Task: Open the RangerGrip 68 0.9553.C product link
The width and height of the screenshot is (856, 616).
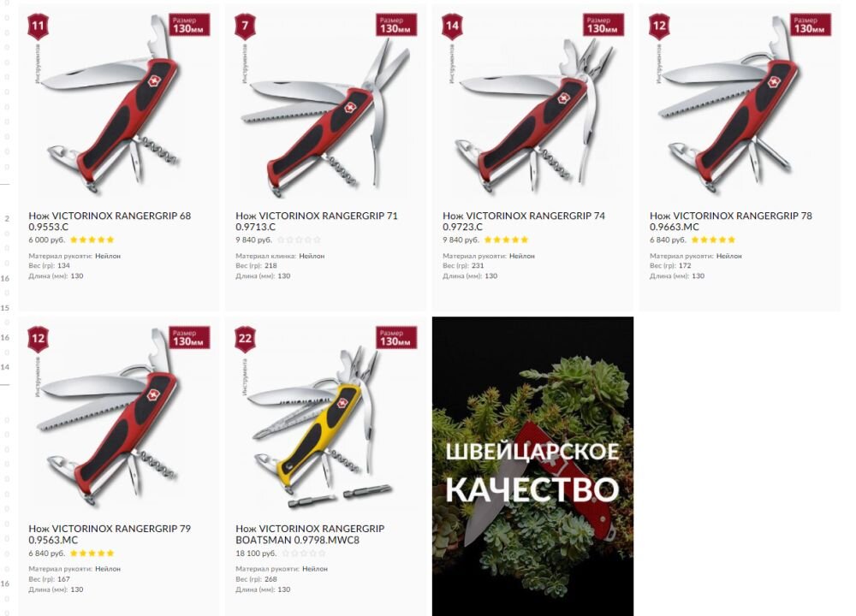Action: pyautogui.click(x=110, y=221)
